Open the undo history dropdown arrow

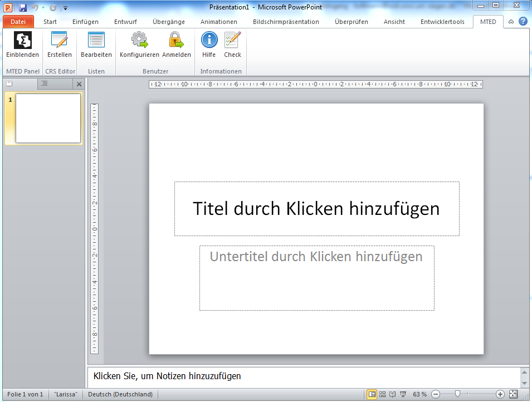(43, 7)
